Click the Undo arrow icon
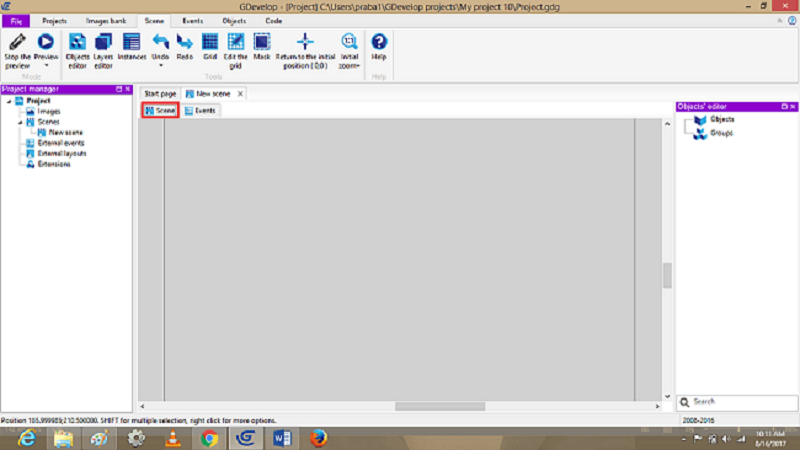 coord(160,42)
